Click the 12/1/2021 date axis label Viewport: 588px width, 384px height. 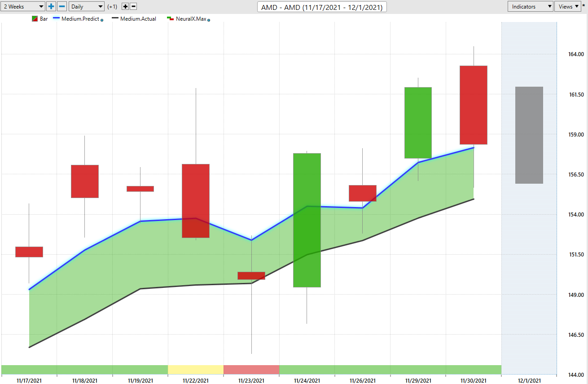pyautogui.click(x=529, y=380)
